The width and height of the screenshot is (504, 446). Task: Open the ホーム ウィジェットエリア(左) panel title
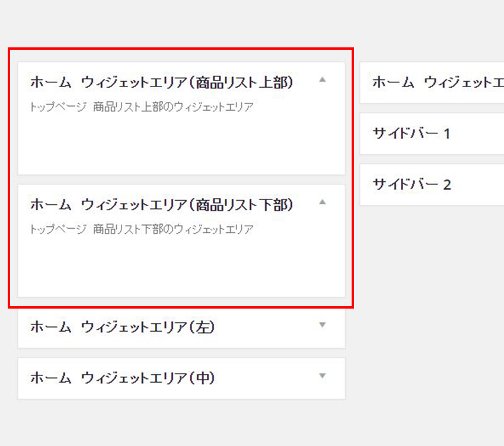122,326
